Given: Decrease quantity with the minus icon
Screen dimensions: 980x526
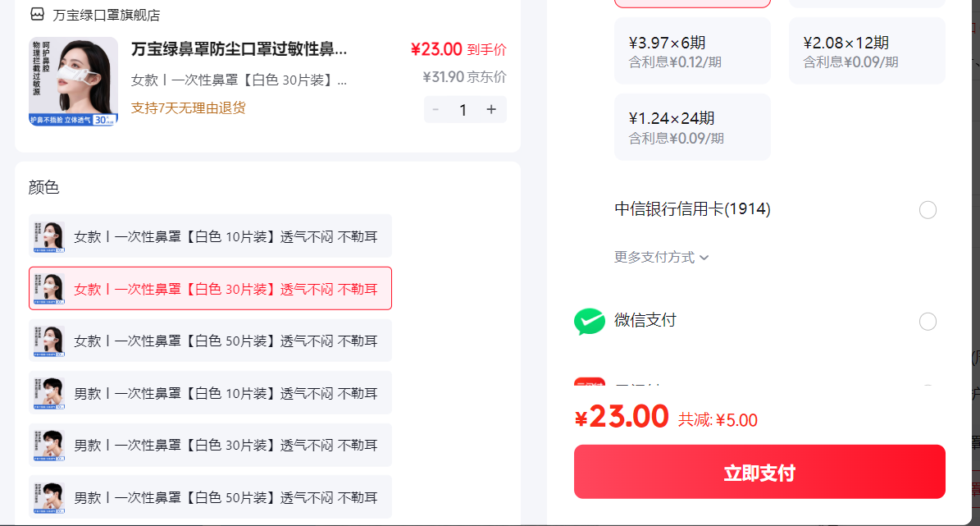Looking at the screenshot, I should pos(435,109).
